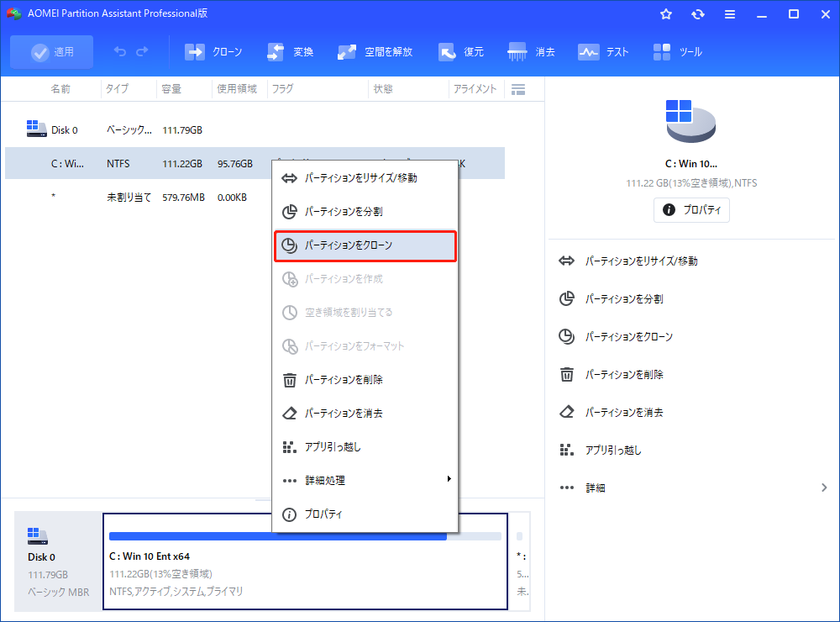Open the hamburger menu in title bar

click(730, 14)
